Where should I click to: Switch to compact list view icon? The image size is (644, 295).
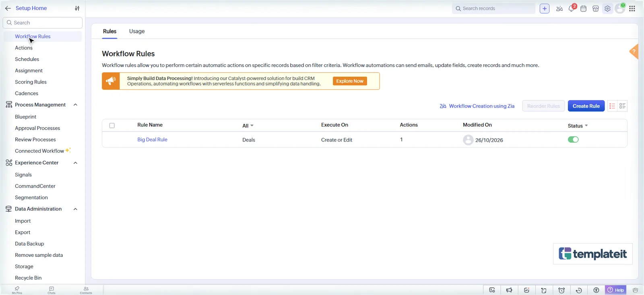click(612, 106)
